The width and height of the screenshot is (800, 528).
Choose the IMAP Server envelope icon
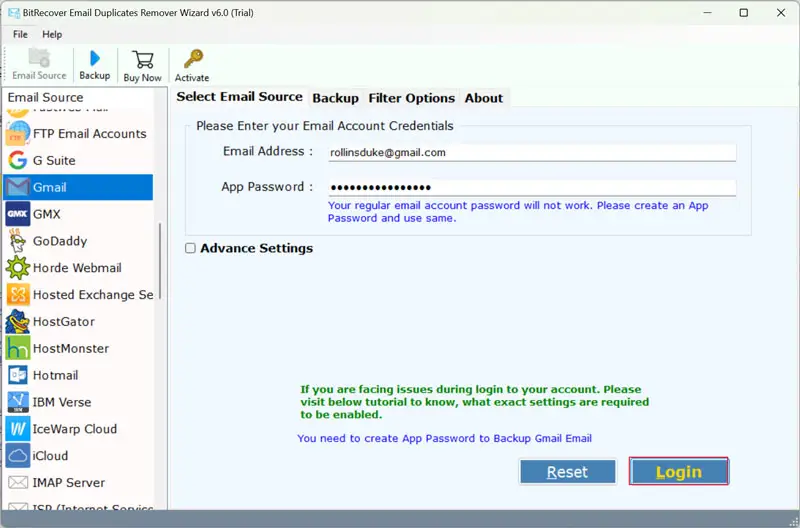(x=18, y=483)
